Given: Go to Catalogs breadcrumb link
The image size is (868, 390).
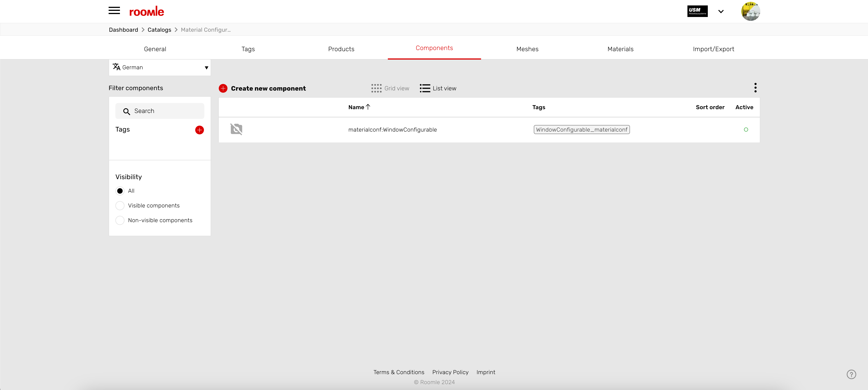Looking at the screenshot, I should click(x=159, y=30).
